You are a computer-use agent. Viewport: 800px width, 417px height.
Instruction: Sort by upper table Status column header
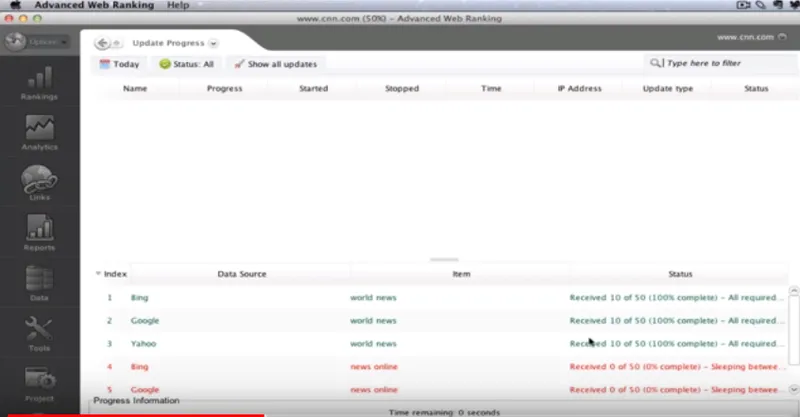pyautogui.click(x=756, y=88)
